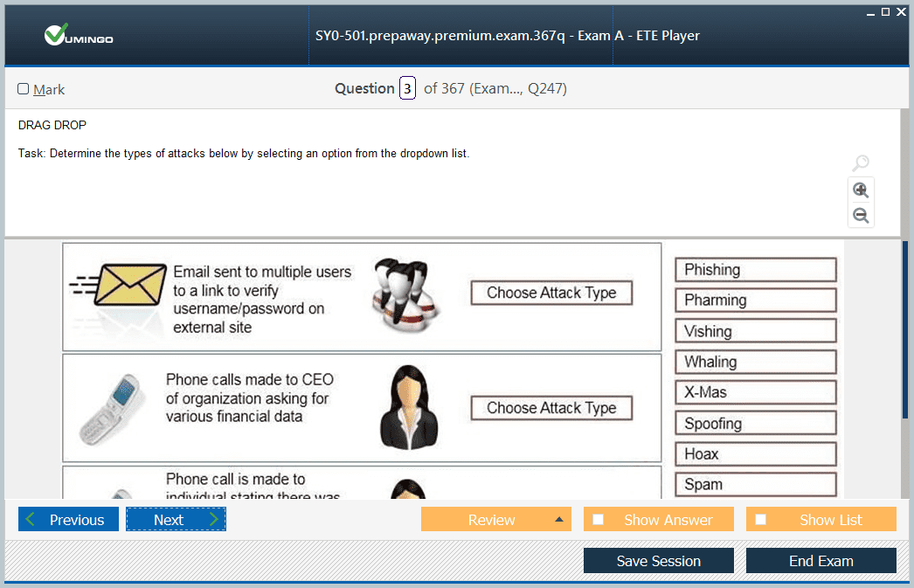Image resolution: width=914 pixels, height=588 pixels.
Task: Click the grayed search magnifier icon
Action: (x=861, y=163)
